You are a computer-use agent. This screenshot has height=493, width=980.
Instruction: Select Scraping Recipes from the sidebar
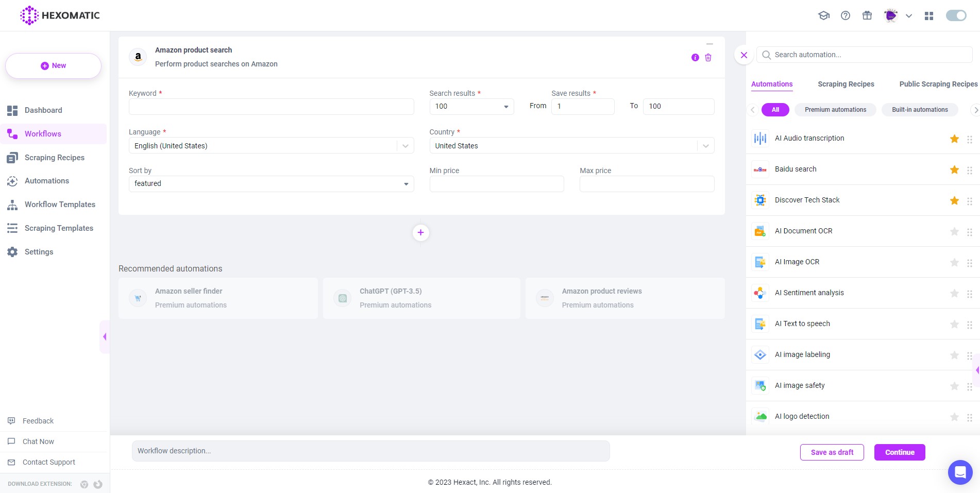pyautogui.click(x=54, y=157)
